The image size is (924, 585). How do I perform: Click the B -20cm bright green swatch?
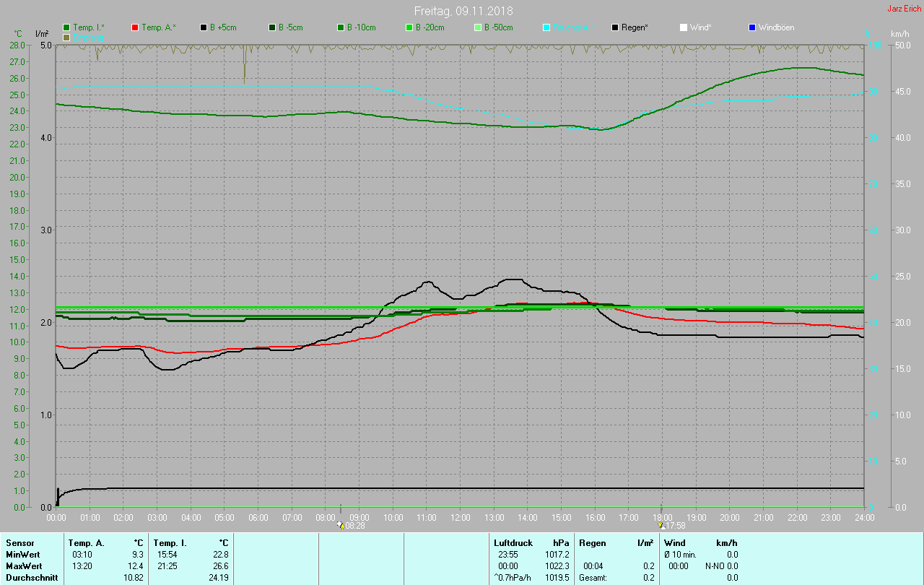(409, 27)
